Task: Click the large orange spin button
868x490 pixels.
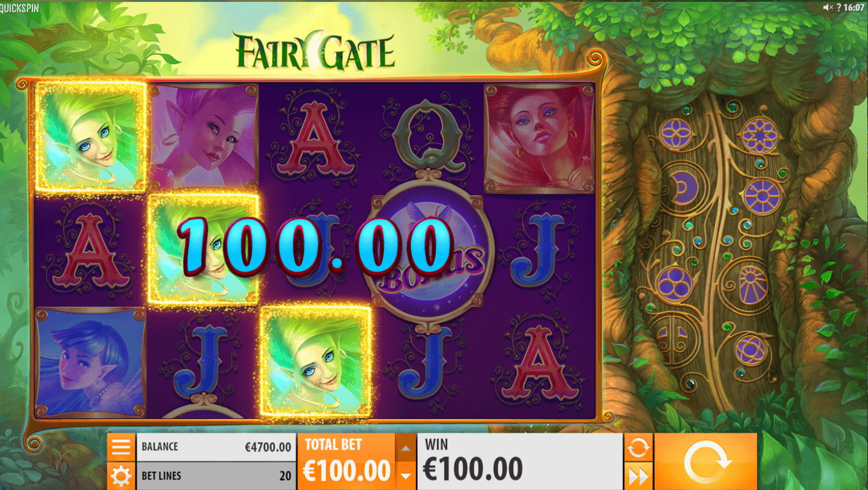Action: [706, 461]
